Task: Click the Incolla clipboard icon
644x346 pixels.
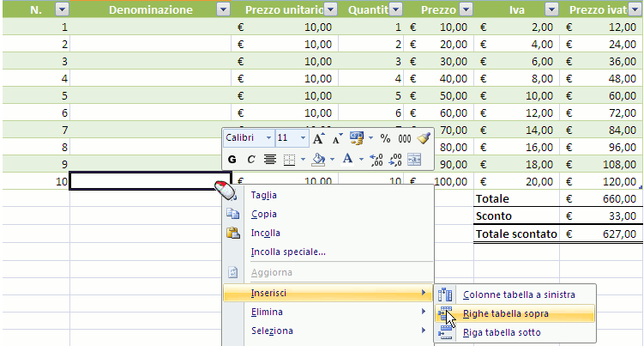Action: [x=233, y=233]
